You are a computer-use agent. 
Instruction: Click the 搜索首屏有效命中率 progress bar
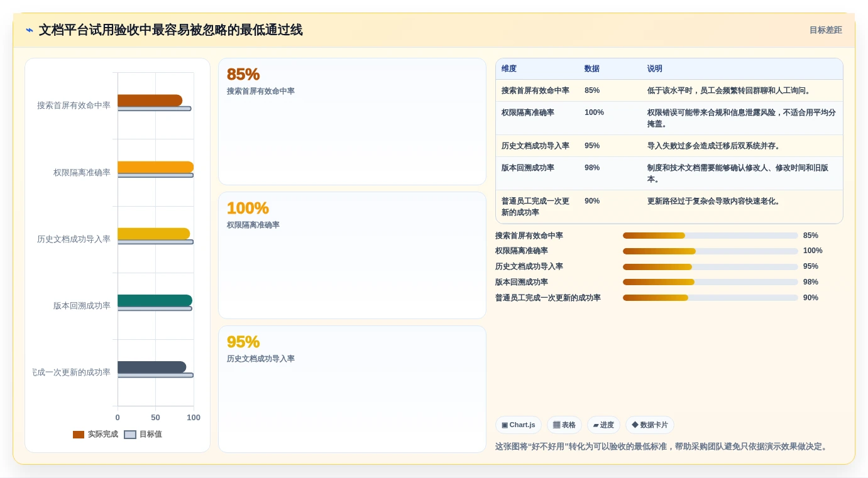710,236
